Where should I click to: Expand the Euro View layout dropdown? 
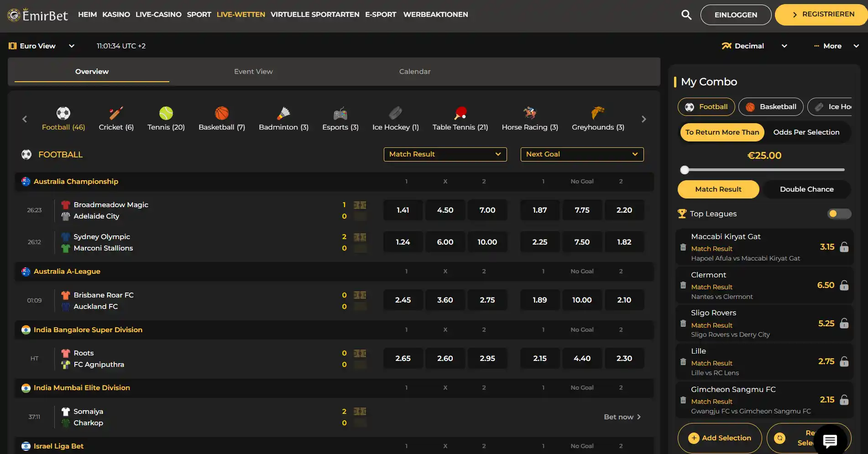tap(42, 46)
